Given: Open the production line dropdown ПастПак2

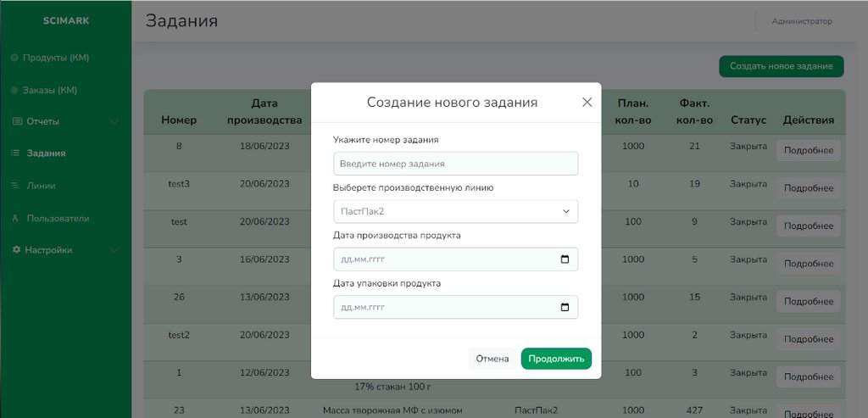Looking at the screenshot, I should [455, 211].
